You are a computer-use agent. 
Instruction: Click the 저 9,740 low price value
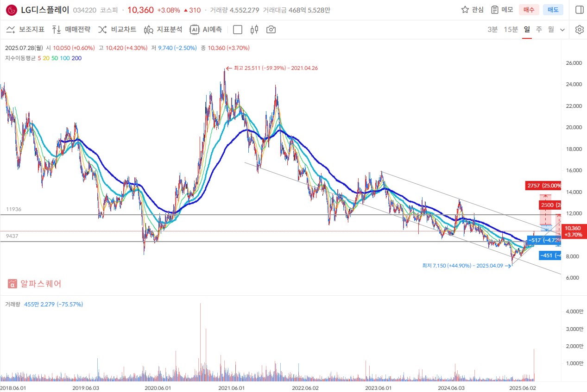174,48
